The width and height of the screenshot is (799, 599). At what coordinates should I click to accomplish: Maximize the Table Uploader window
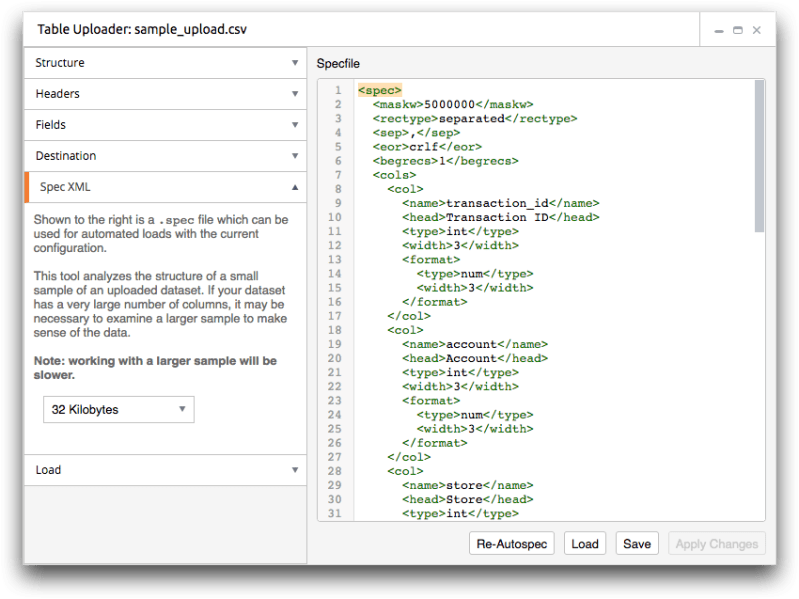pos(738,30)
